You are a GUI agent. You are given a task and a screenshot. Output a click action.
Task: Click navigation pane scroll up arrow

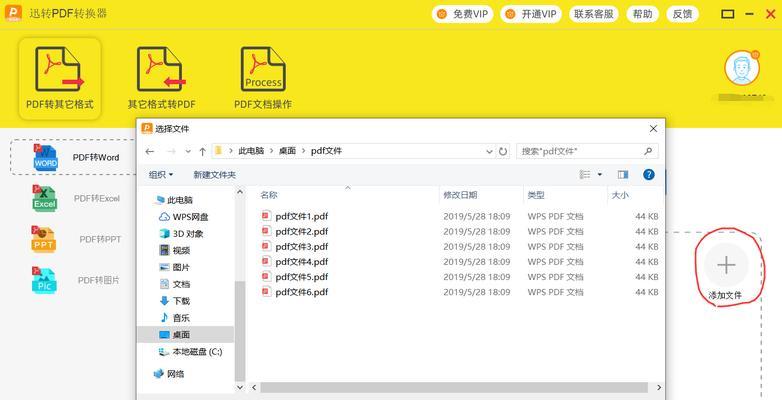pyautogui.click(x=240, y=192)
